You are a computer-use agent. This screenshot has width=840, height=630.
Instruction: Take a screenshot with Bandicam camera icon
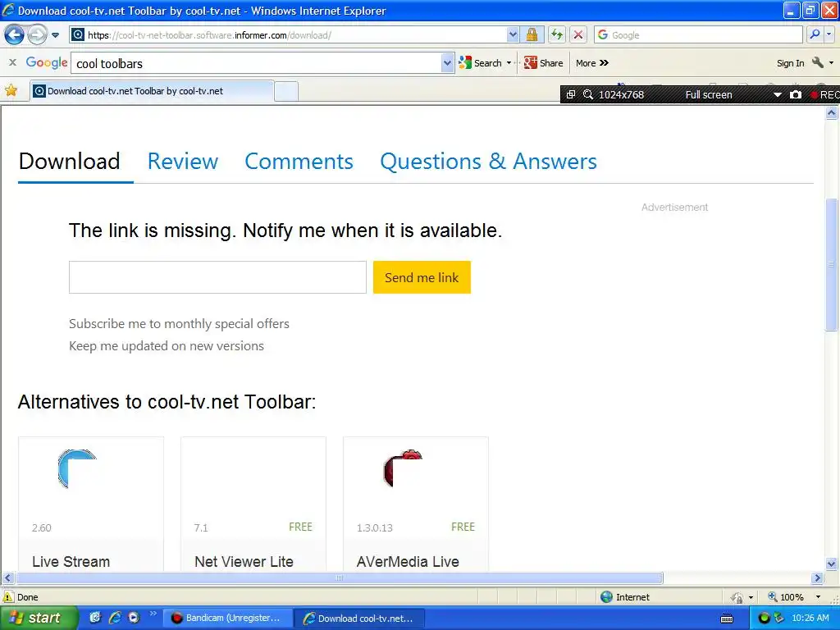796,95
